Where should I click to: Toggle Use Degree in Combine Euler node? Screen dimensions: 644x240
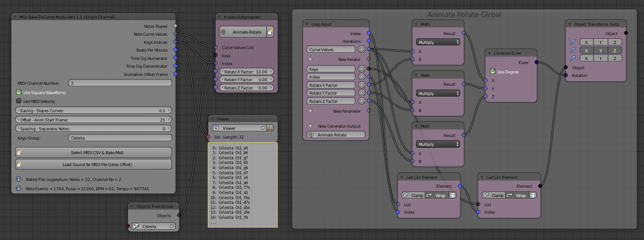(493, 72)
